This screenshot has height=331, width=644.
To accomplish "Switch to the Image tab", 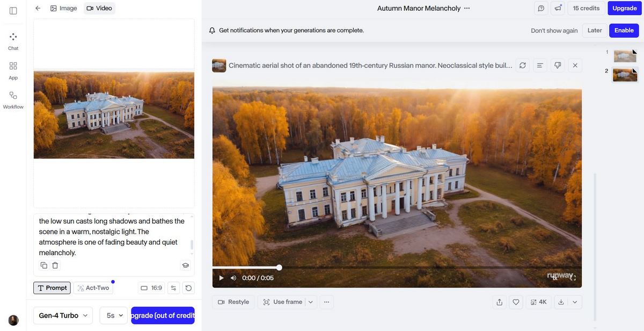I will tap(63, 8).
